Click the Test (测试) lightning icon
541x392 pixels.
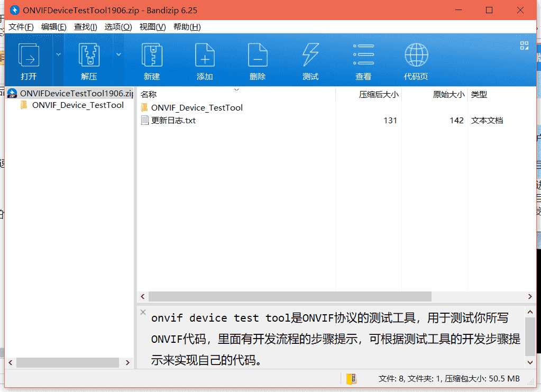310,54
